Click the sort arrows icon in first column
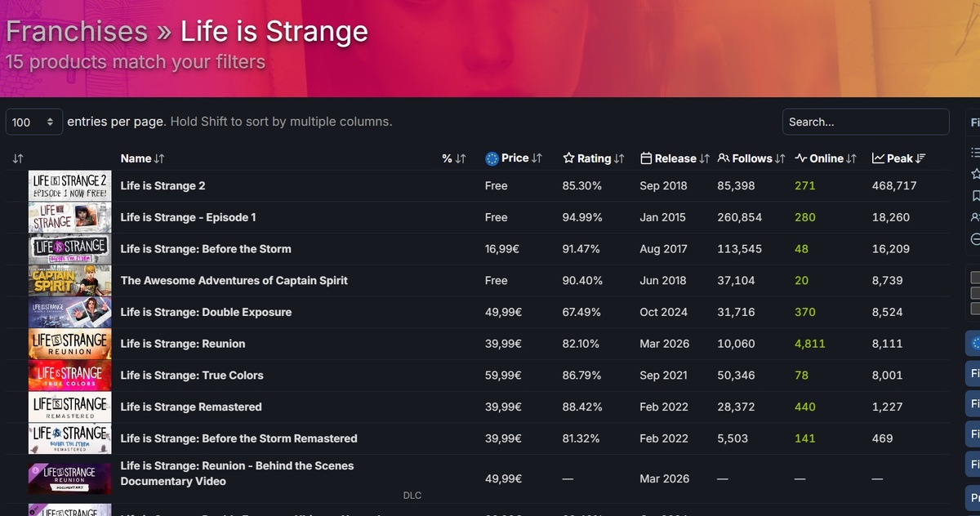The height and width of the screenshot is (516, 980). [x=18, y=158]
